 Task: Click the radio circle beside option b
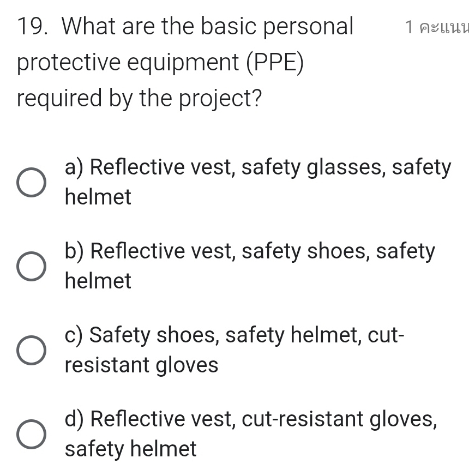pos(31,266)
